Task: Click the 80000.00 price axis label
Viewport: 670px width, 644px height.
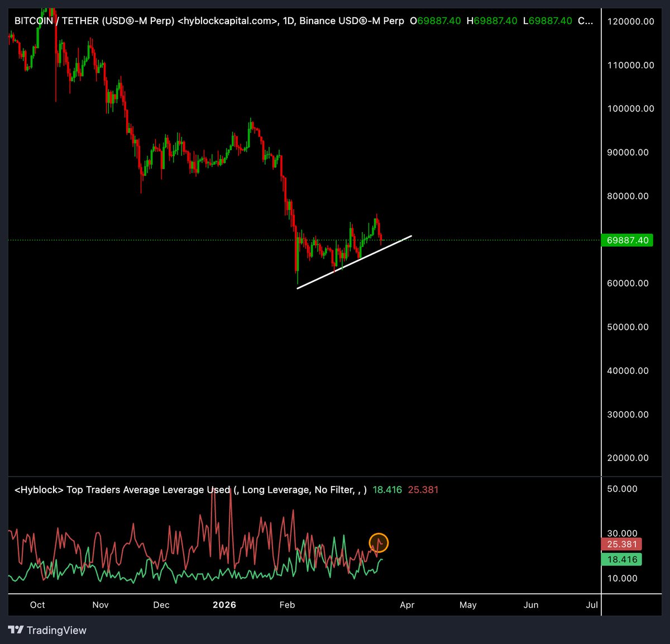Action: click(x=628, y=196)
